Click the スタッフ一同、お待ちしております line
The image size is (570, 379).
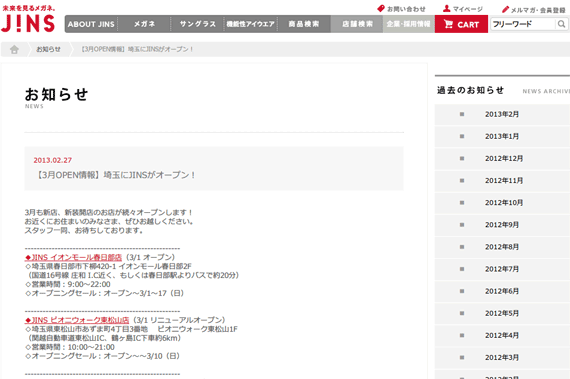pyautogui.click(x=84, y=231)
